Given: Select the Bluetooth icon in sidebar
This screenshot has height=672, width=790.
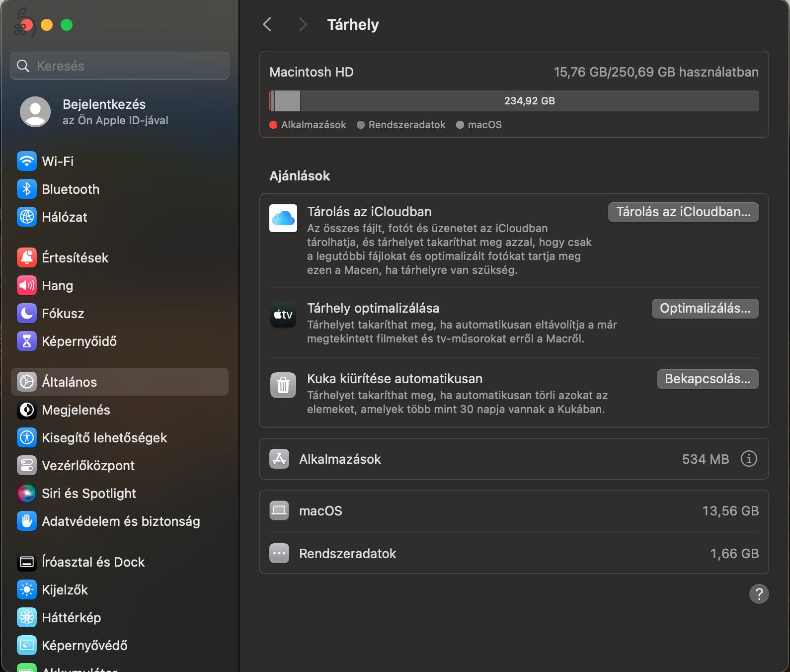Looking at the screenshot, I should coord(27,189).
